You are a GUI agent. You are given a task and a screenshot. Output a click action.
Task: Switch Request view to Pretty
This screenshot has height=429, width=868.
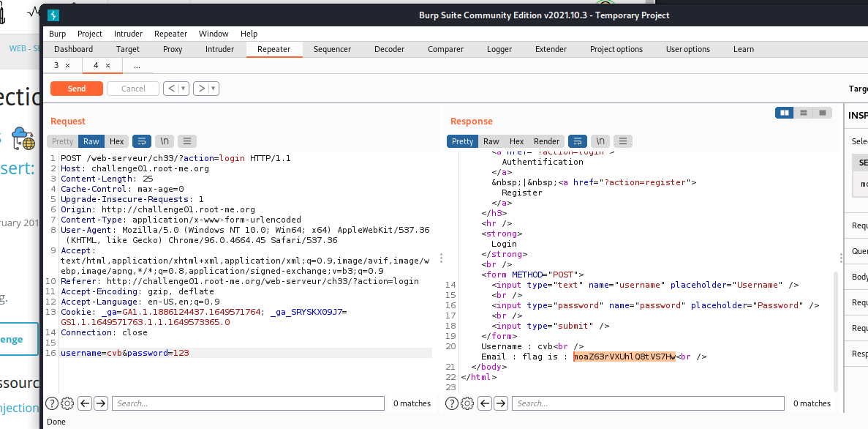point(63,141)
